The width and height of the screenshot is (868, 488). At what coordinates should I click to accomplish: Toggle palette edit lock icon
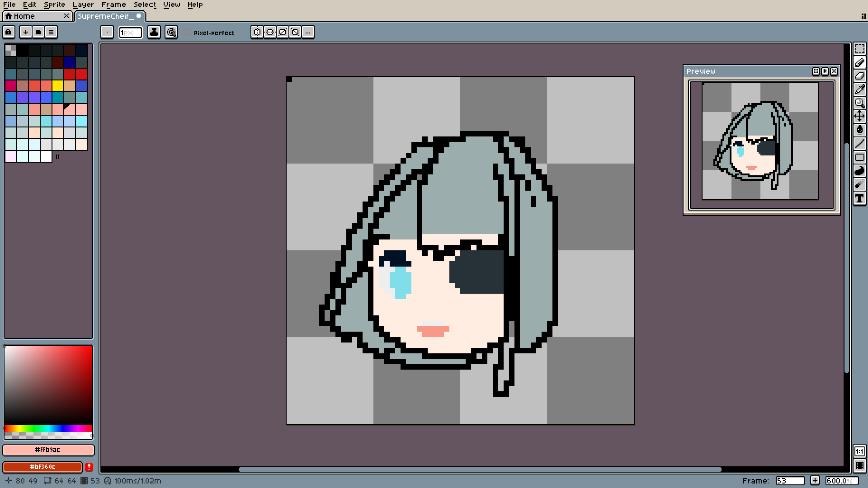(9, 32)
